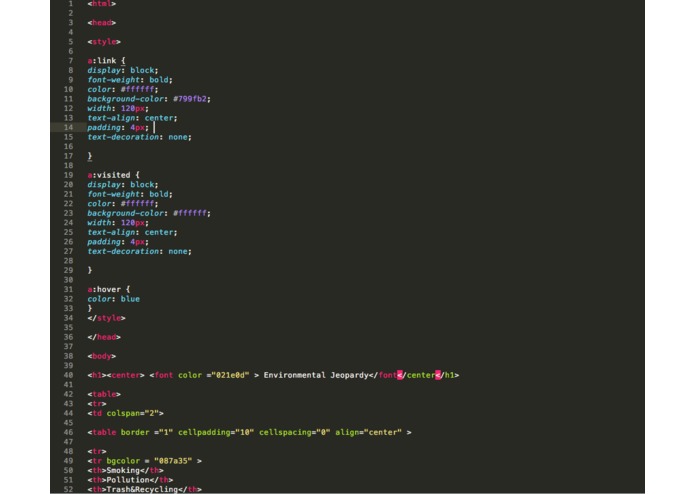Click font-weight: bold on line 21
This screenshot has width=695, height=494.
point(130,194)
